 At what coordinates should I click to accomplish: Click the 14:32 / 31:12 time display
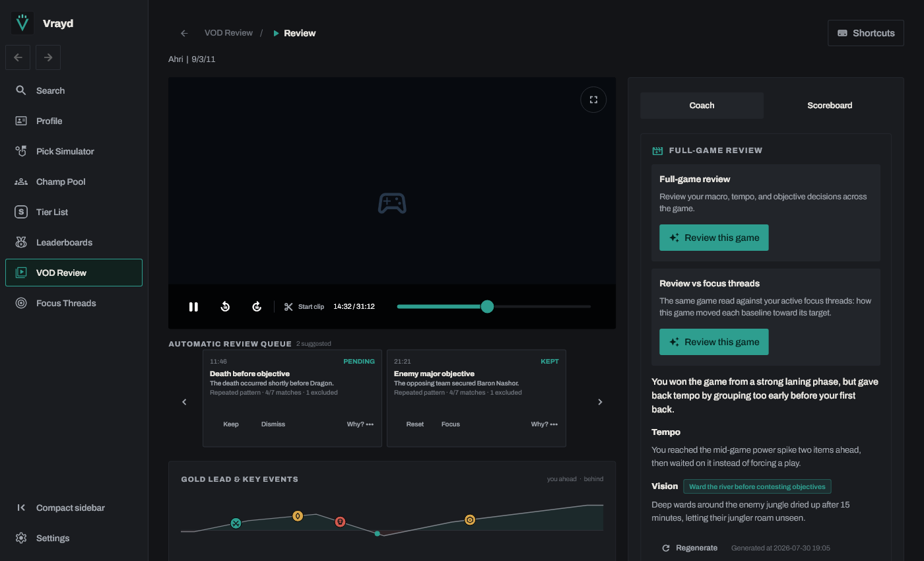click(354, 306)
